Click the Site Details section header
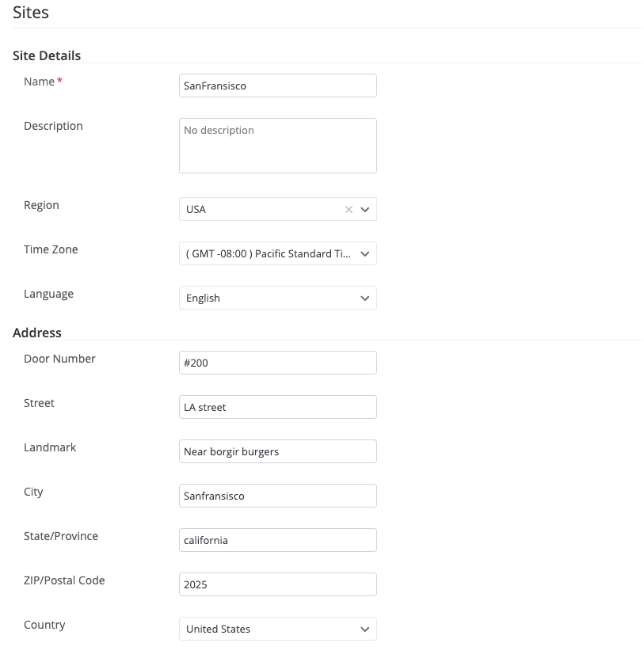Image resolution: width=644 pixels, height=658 pixels. pos(46,55)
